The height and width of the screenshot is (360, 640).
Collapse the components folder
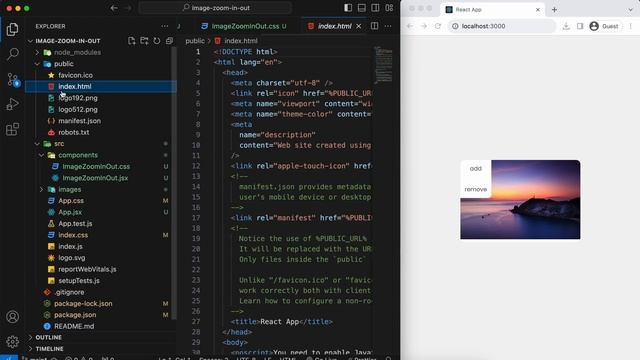click(41, 155)
